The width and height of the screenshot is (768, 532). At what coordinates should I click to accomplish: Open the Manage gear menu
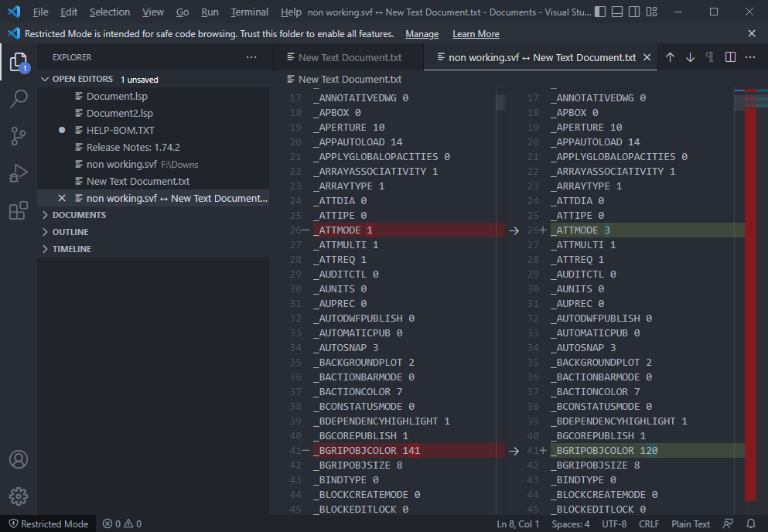[x=19, y=496]
